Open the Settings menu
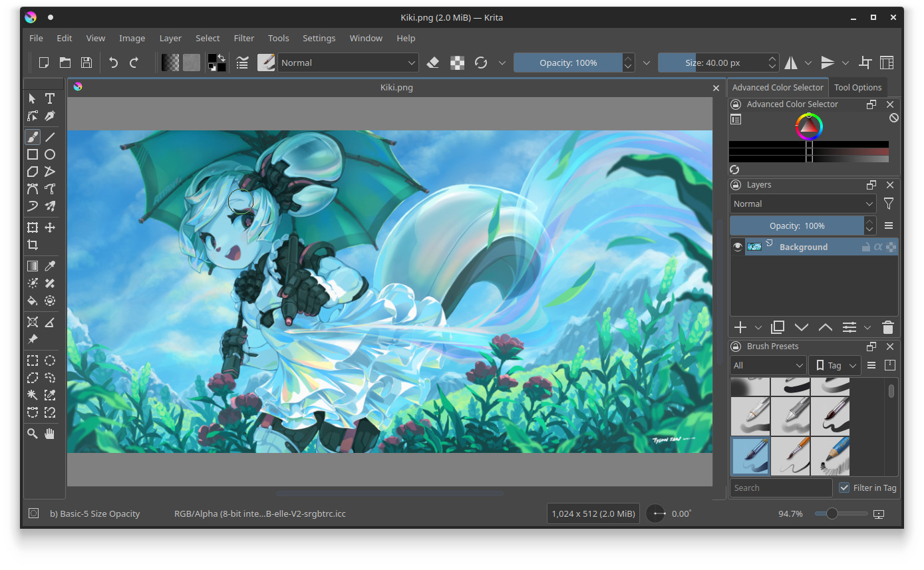 pyautogui.click(x=319, y=38)
